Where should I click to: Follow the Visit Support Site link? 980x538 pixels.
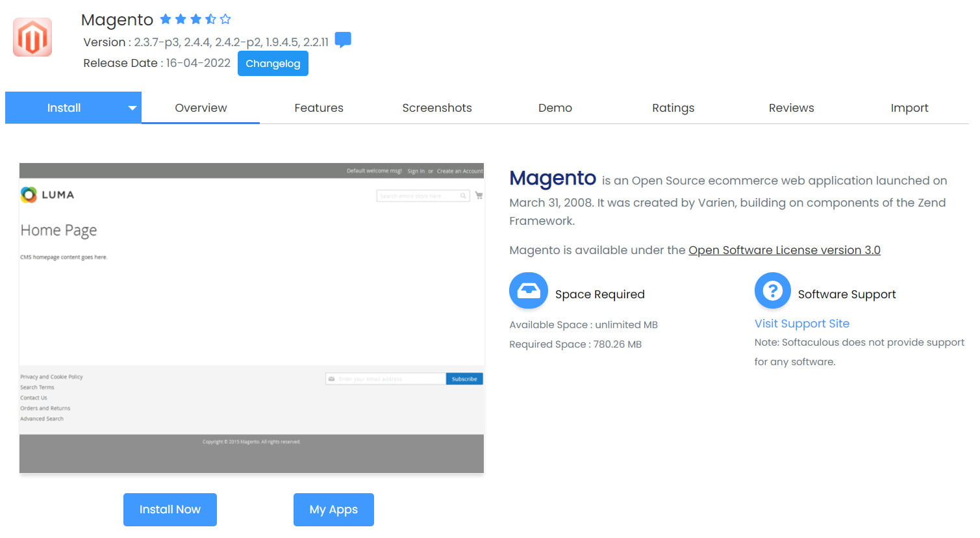pos(802,324)
